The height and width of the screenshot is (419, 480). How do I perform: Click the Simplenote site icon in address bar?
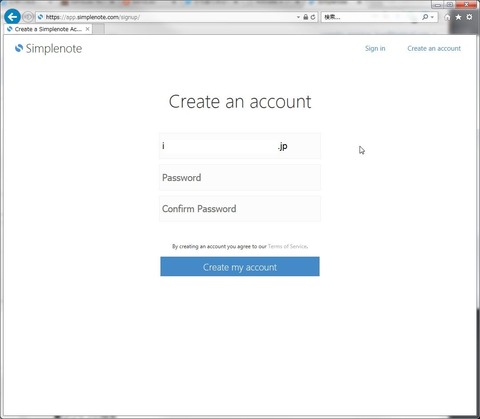41,17
